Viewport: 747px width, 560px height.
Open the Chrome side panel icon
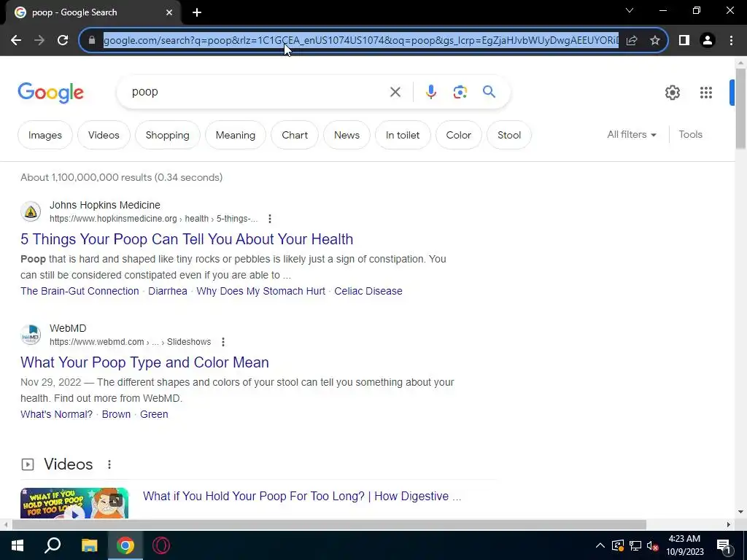pos(684,41)
